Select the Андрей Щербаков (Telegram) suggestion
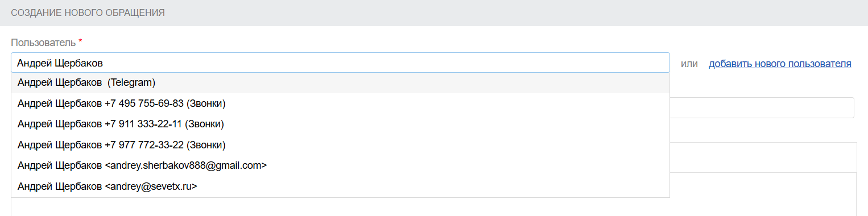Image resolution: width=868 pixels, height=216 pixels. [x=340, y=83]
